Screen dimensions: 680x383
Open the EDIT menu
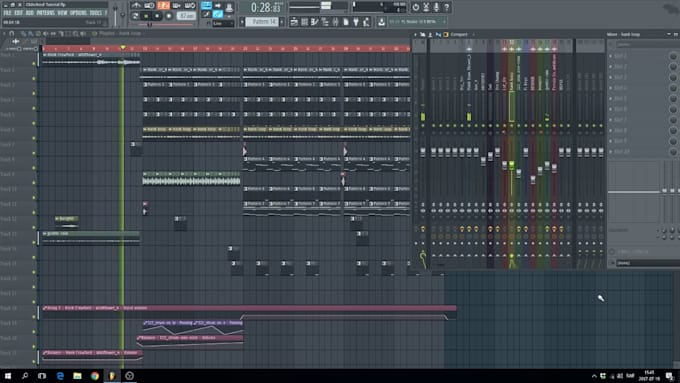[x=19, y=13]
